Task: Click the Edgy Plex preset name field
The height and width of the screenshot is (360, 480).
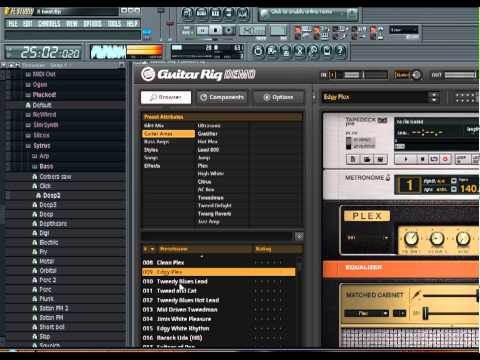Action: [375, 97]
